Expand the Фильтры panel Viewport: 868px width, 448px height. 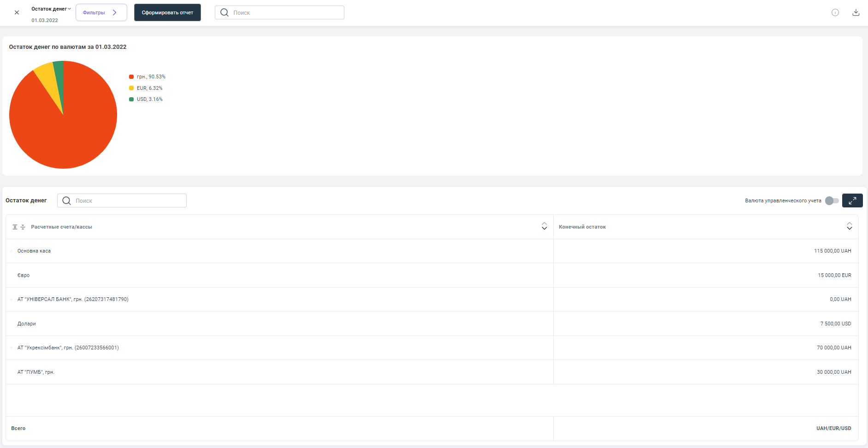(x=101, y=12)
